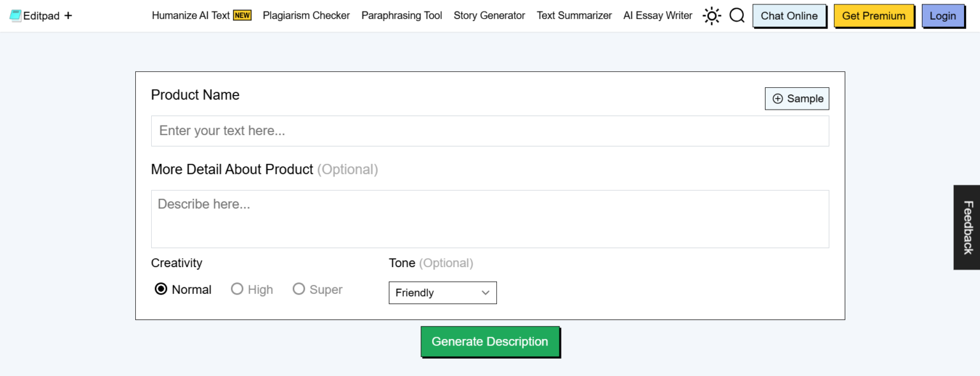Open the Feedback panel on the right
This screenshot has height=376, width=980.
pyautogui.click(x=967, y=227)
